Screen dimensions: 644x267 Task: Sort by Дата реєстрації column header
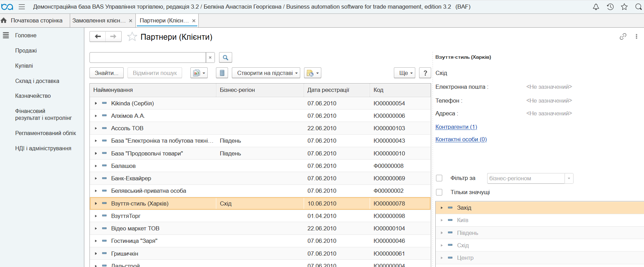coord(337,90)
